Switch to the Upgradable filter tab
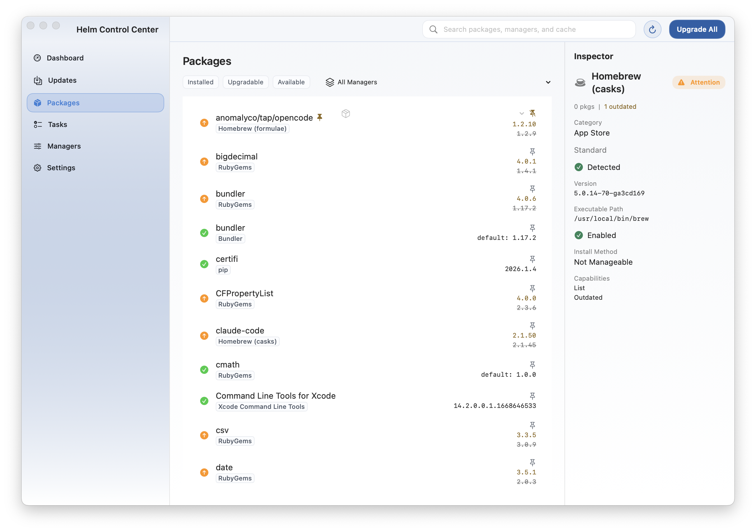756x532 pixels. [245, 82]
